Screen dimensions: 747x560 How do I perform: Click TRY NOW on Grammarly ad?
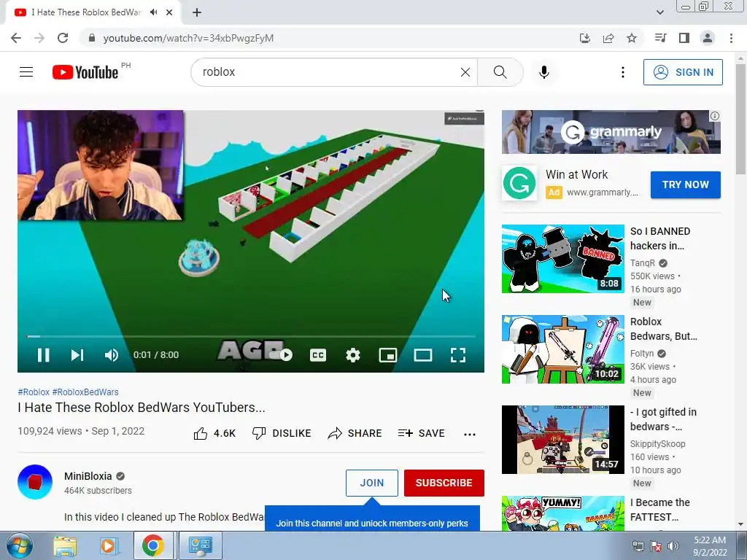click(686, 184)
